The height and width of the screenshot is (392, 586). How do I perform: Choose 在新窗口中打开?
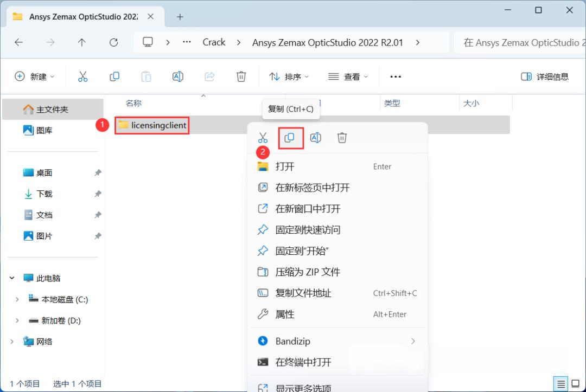(337, 209)
